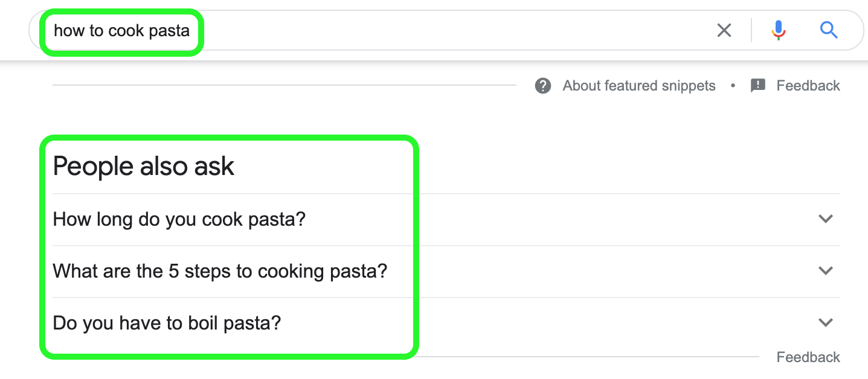Expand "What are the 5 steps" chevron
The height and width of the screenshot is (379, 868).
pos(825,271)
